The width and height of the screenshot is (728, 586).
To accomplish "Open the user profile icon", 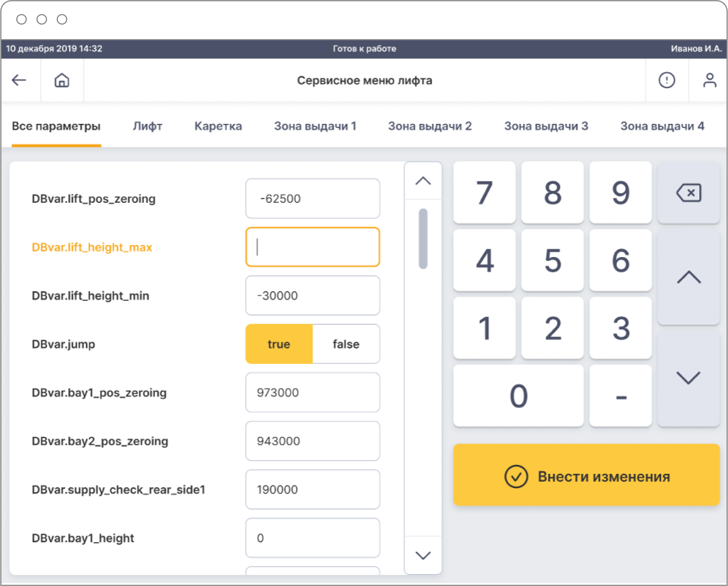I will click(709, 80).
